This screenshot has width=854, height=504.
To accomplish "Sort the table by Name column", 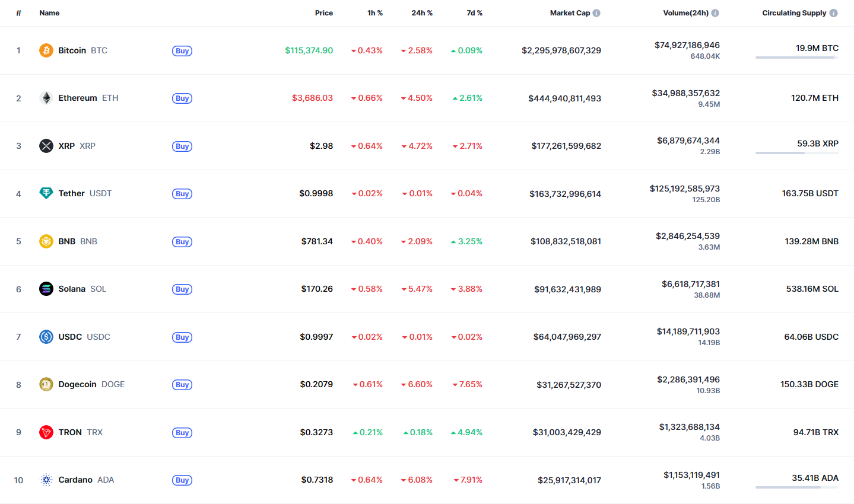I will (x=49, y=13).
